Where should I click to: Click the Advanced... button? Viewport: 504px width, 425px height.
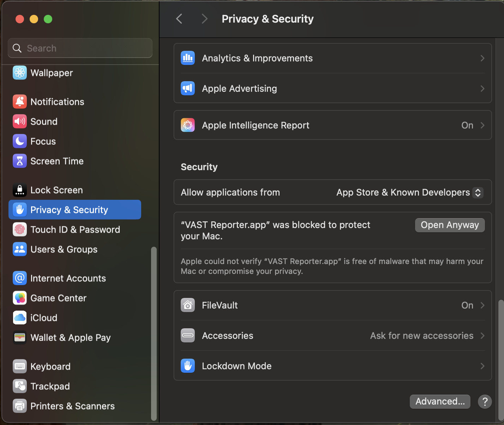440,401
